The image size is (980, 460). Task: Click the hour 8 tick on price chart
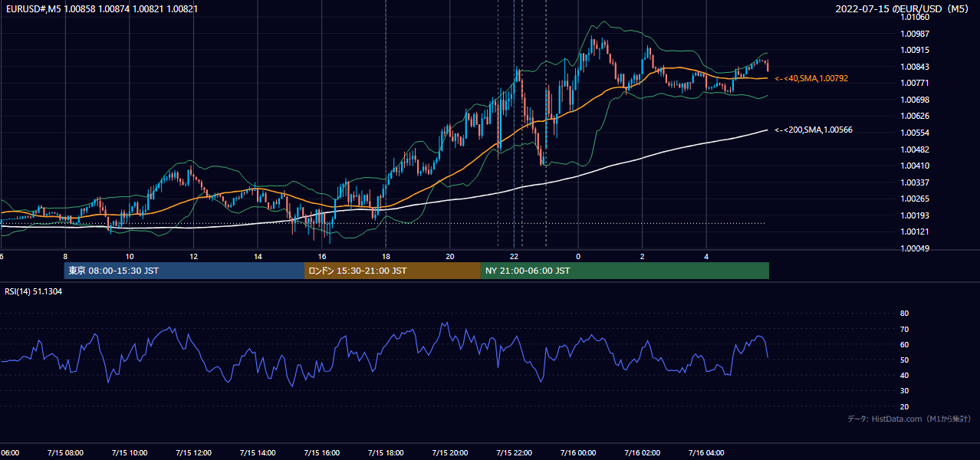click(x=65, y=256)
